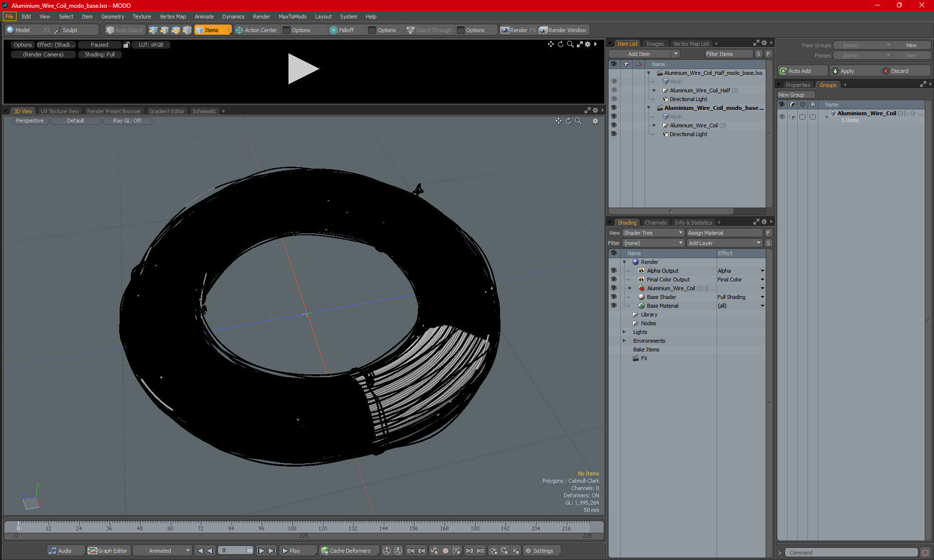
Task: Click the Render Window icon button
Action: point(543,30)
